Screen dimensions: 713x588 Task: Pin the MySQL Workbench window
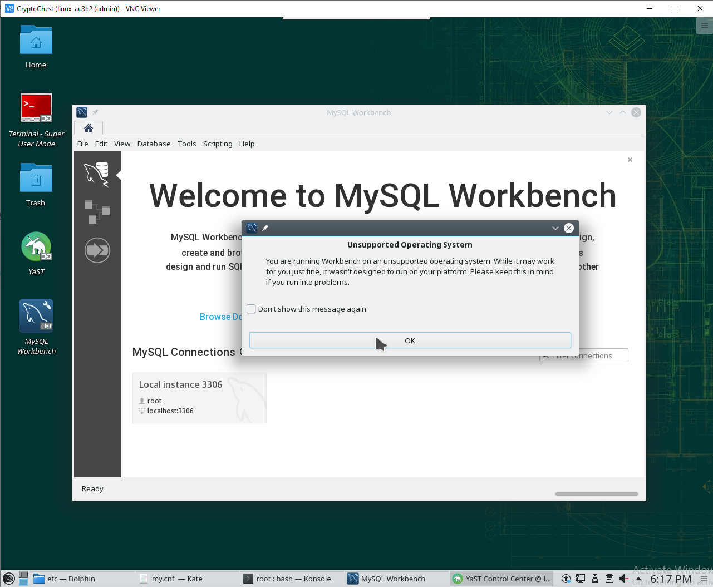pos(95,112)
